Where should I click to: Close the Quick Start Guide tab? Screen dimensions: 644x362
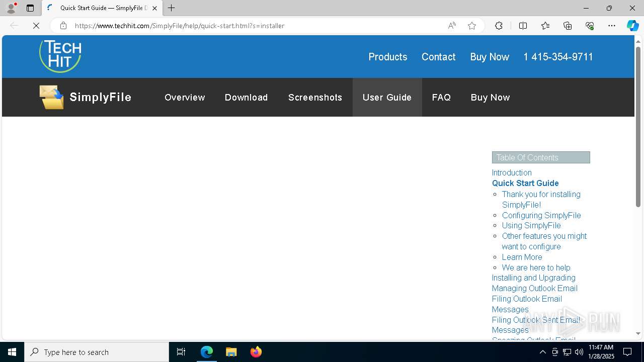click(x=154, y=8)
